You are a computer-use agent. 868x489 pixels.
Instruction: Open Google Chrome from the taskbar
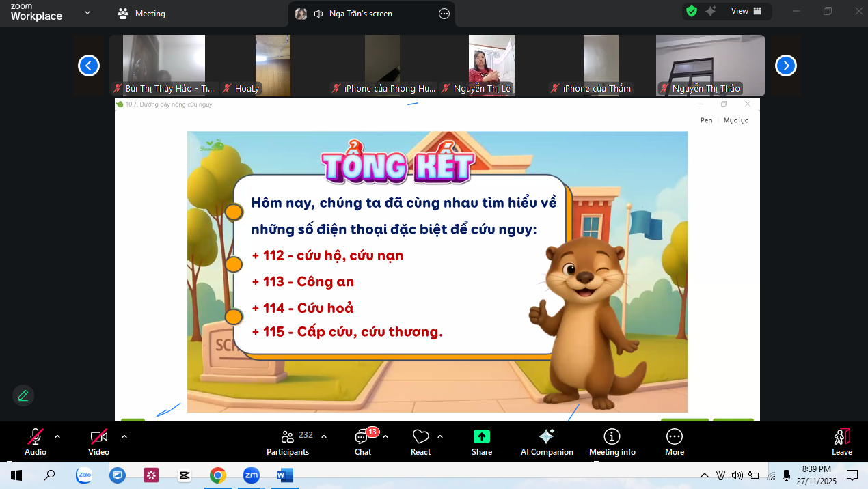(x=218, y=475)
